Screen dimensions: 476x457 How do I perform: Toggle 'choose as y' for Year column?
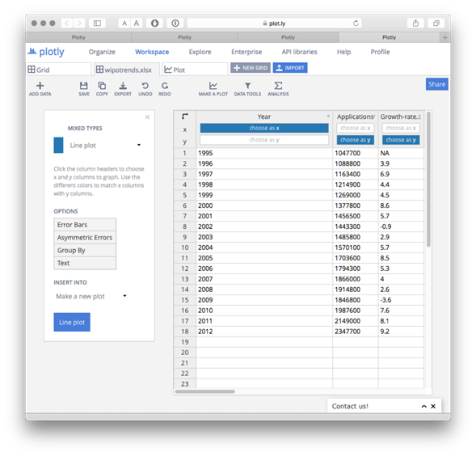pos(264,140)
